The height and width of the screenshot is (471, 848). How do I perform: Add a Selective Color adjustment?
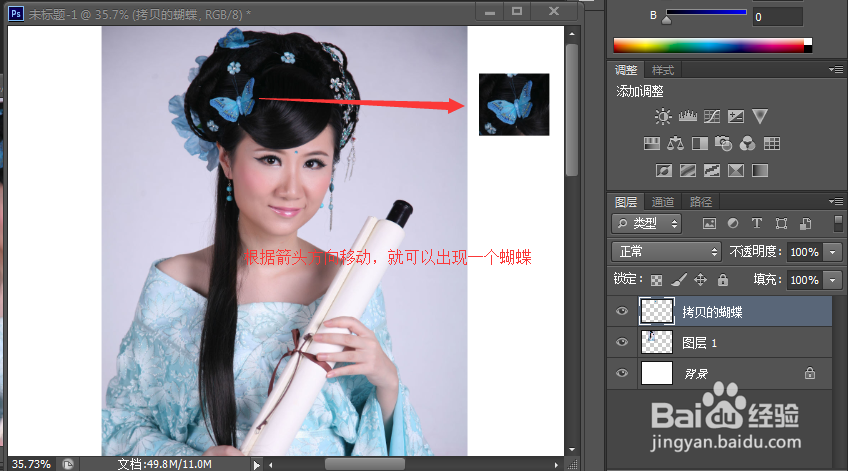[x=736, y=171]
